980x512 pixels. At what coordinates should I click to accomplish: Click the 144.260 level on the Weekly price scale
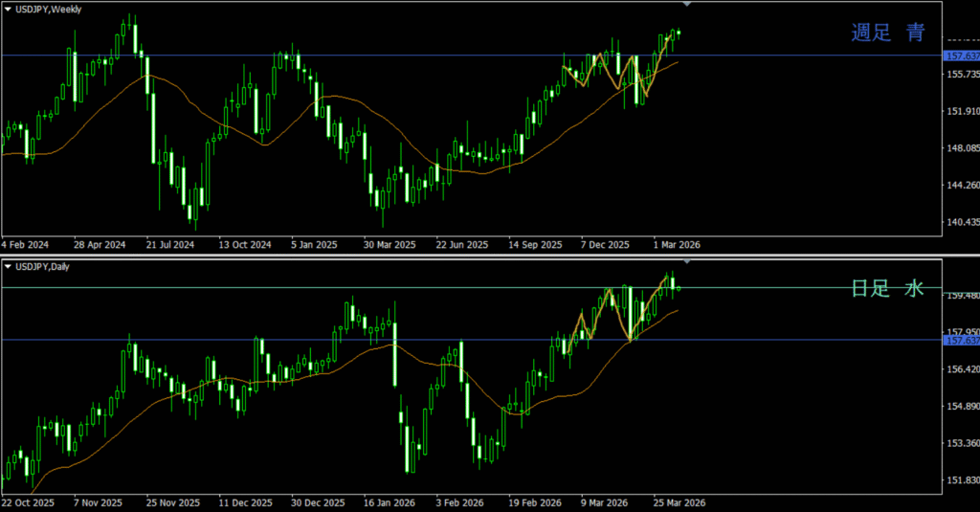(x=961, y=186)
